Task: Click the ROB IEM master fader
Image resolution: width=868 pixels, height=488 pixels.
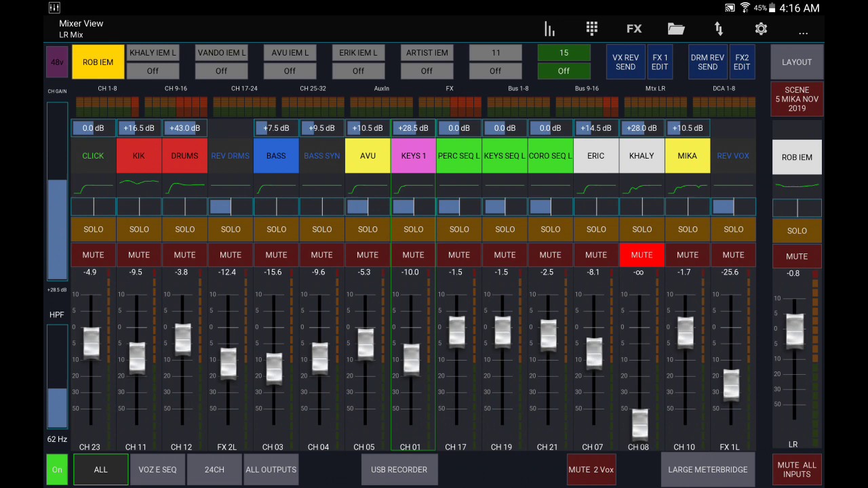Action: pyautogui.click(x=795, y=331)
